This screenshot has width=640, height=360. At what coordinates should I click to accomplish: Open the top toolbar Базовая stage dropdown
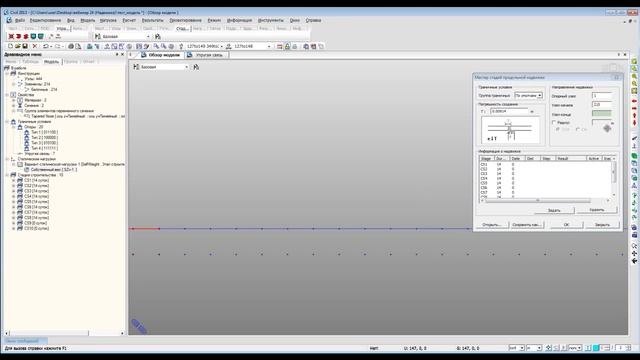[148, 36]
